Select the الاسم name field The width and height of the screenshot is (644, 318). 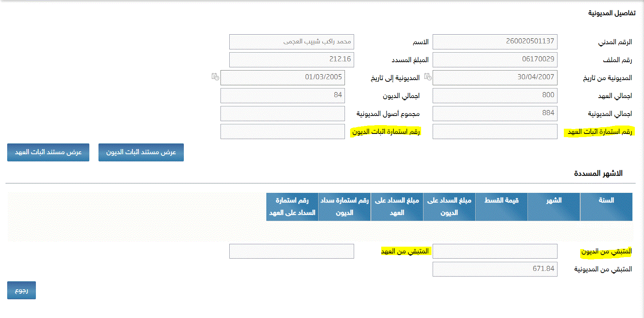tap(291, 41)
